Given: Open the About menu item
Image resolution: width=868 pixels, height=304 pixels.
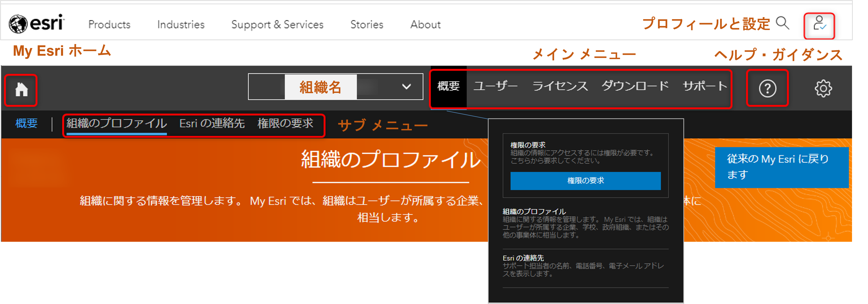Looking at the screenshot, I should click(x=425, y=25).
